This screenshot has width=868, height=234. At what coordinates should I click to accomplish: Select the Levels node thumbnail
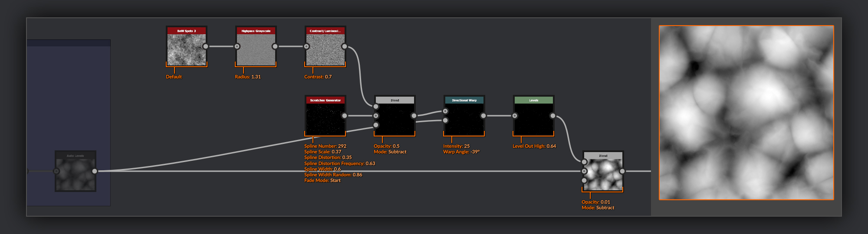click(x=534, y=119)
